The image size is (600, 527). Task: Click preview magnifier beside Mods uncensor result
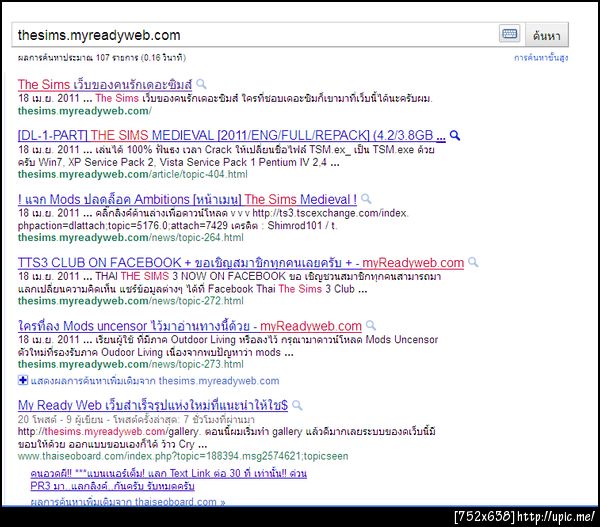click(370, 326)
